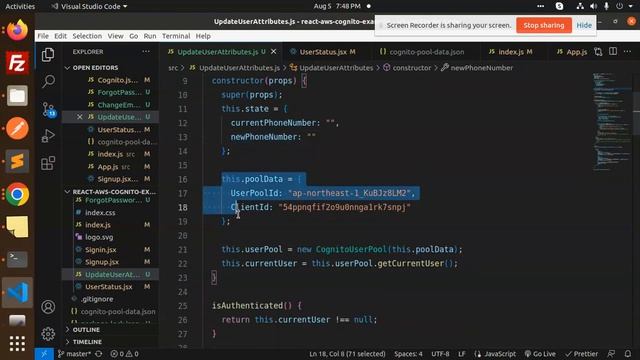Open Google Chrome from the dock

pos(17,194)
